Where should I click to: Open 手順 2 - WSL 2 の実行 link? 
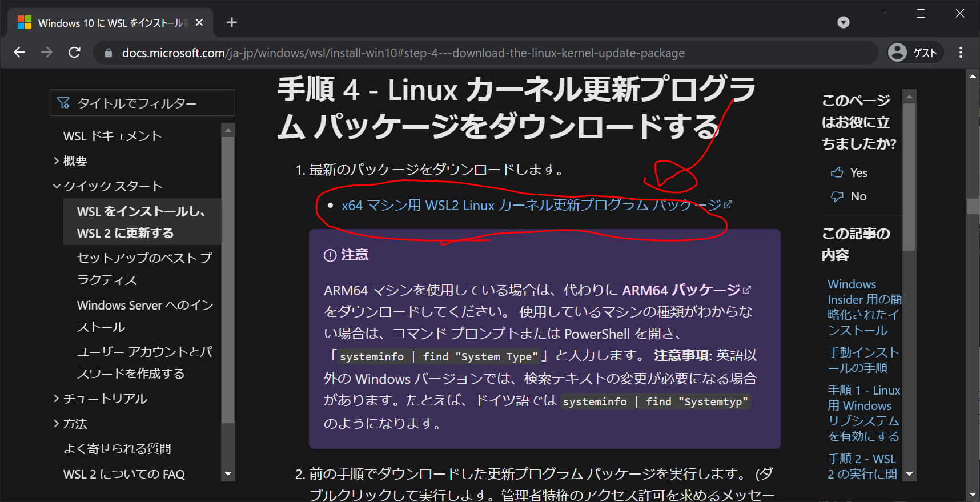(862, 467)
